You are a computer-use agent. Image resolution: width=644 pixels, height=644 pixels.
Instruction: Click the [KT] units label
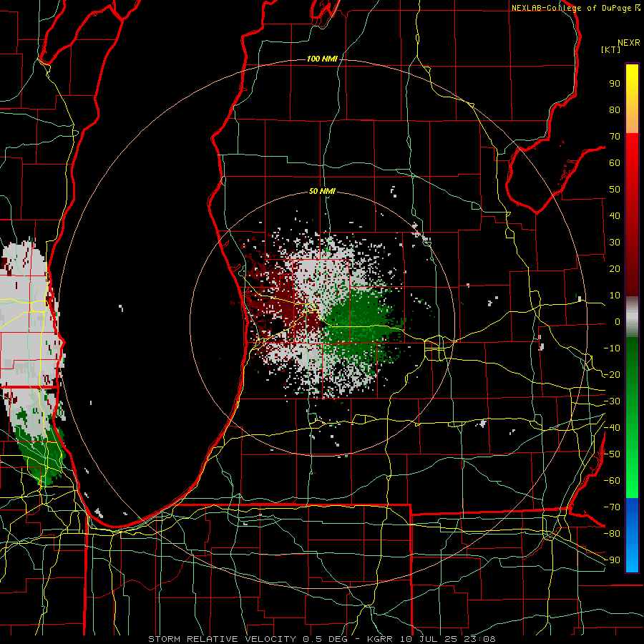pos(611,49)
